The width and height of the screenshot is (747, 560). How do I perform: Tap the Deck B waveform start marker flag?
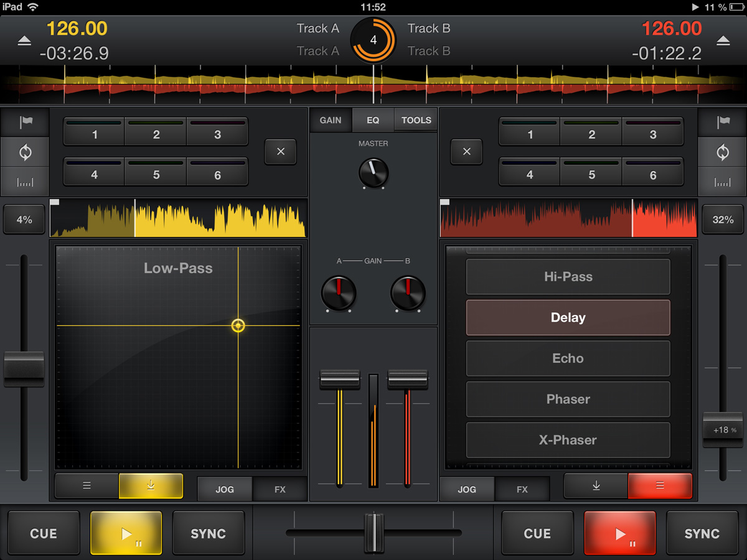point(444,203)
